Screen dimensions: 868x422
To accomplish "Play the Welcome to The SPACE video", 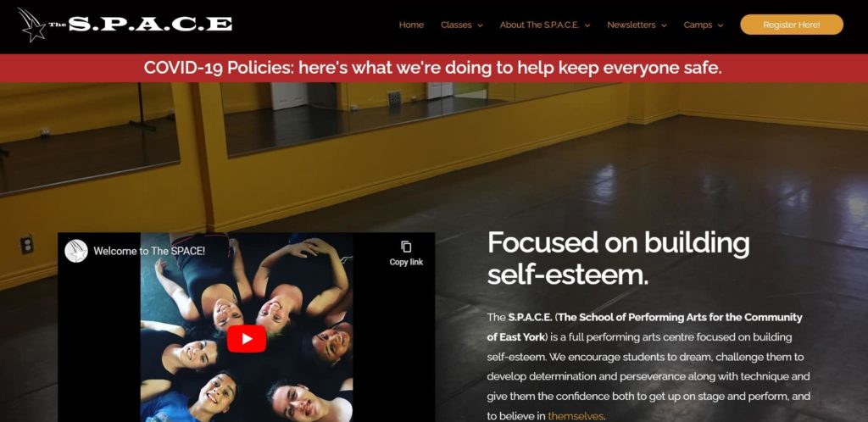I will [x=247, y=339].
